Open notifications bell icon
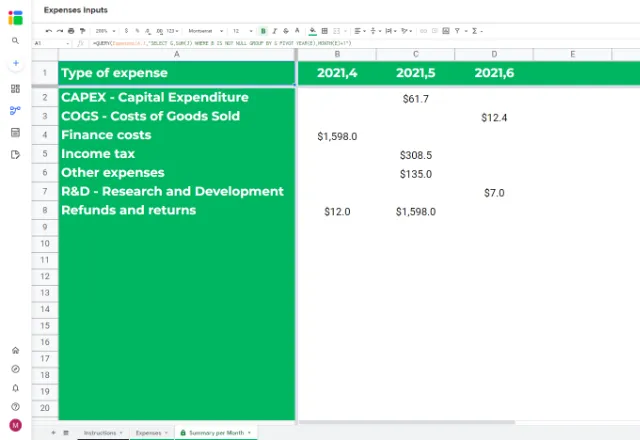The image size is (640, 440). coord(16,388)
